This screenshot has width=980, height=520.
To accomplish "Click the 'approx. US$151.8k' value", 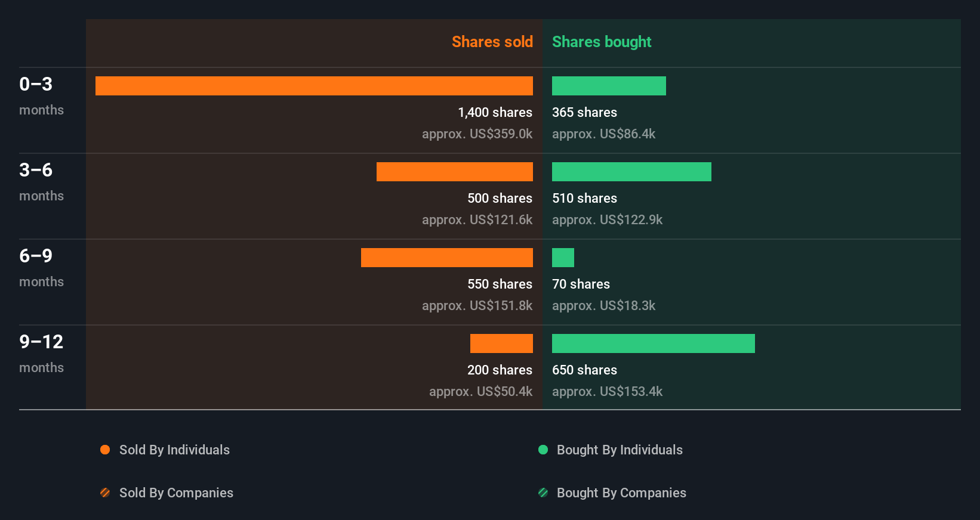I will 477,306.
